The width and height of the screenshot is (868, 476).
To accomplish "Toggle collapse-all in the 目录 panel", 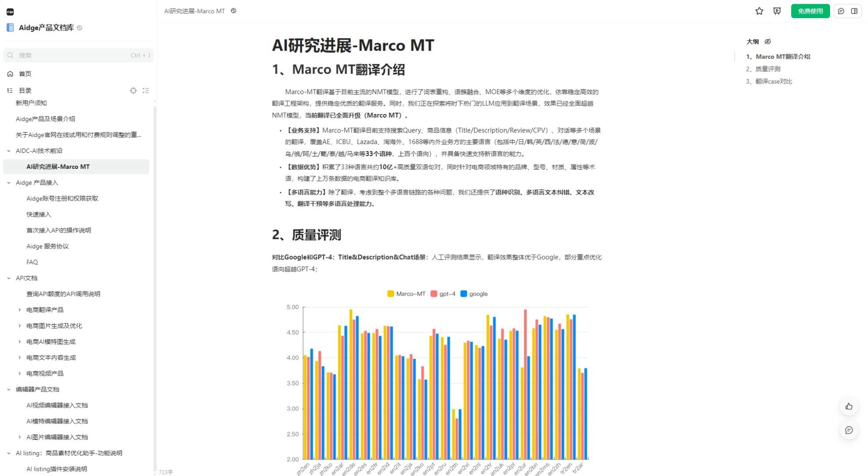I will (146, 90).
